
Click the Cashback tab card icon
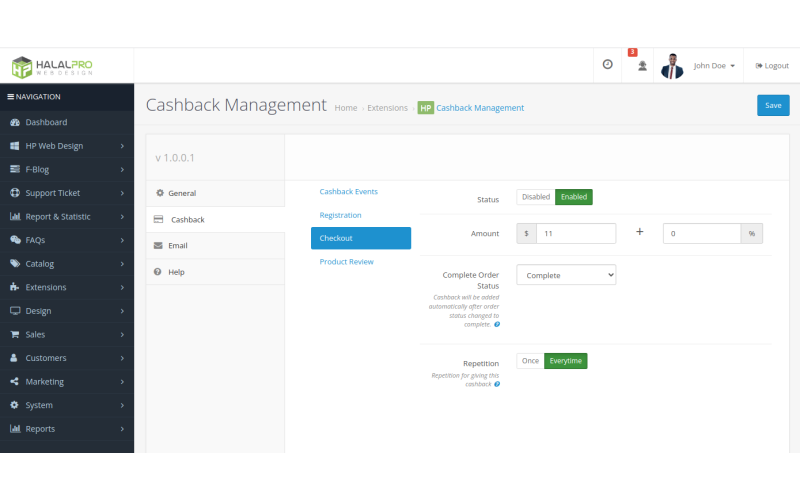(159, 219)
